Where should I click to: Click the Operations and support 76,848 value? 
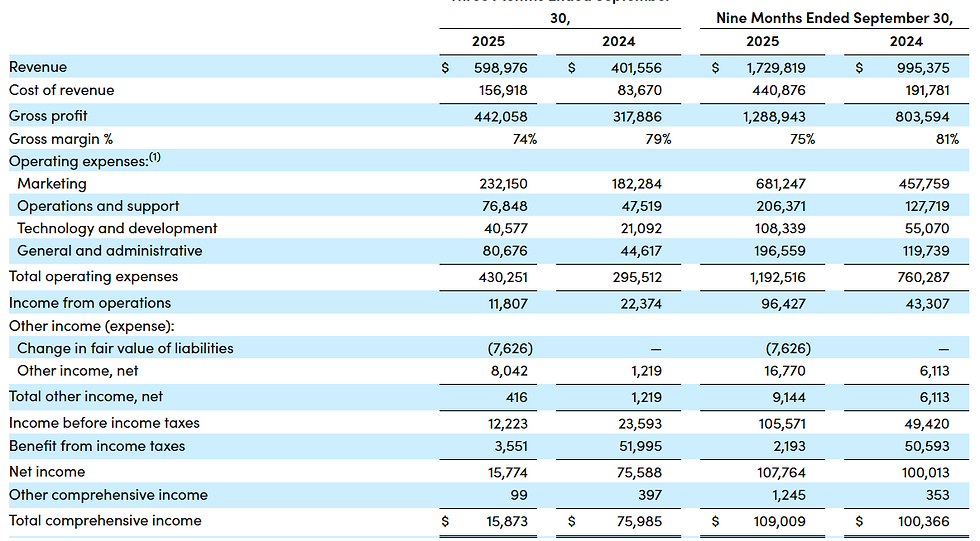tap(505, 206)
